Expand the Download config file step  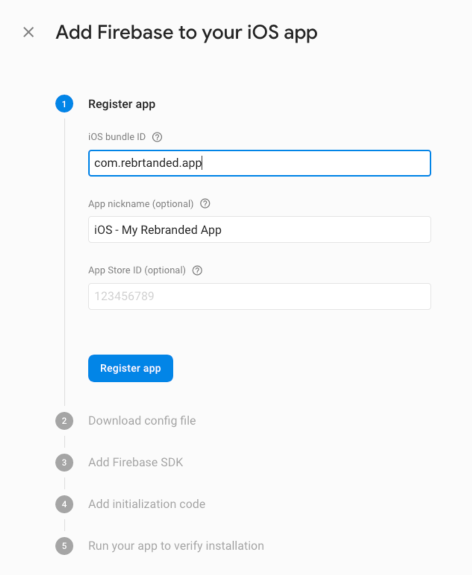pyautogui.click(x=142, y=421)
